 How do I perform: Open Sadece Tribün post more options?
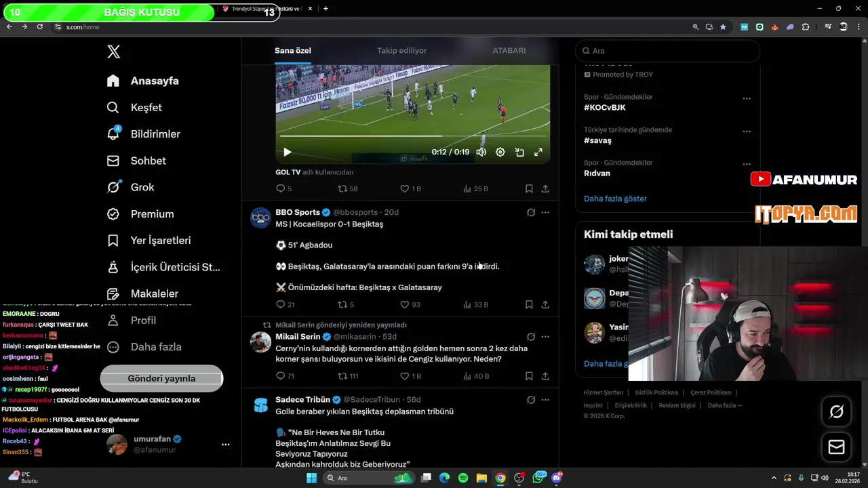click(x=545, y=400)
